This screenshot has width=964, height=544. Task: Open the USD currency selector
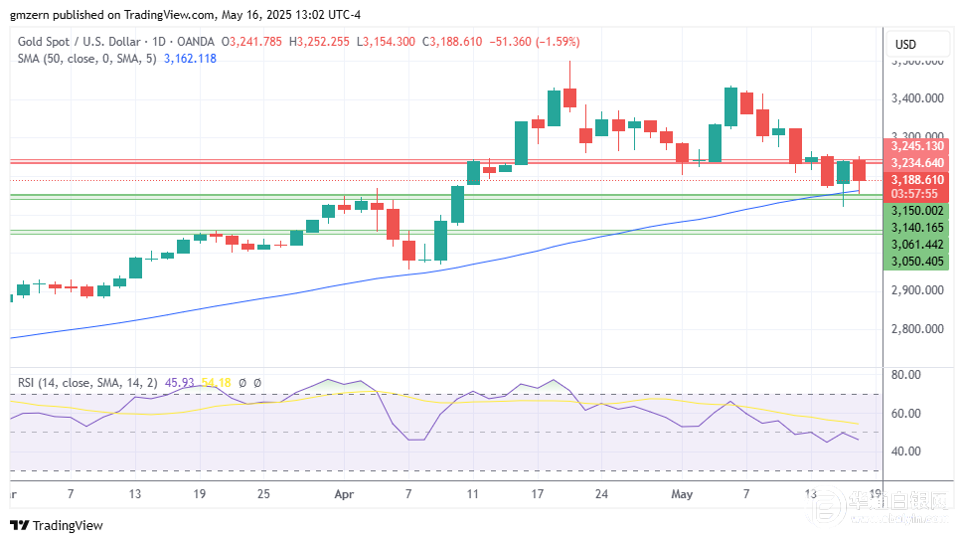[906, 45]
